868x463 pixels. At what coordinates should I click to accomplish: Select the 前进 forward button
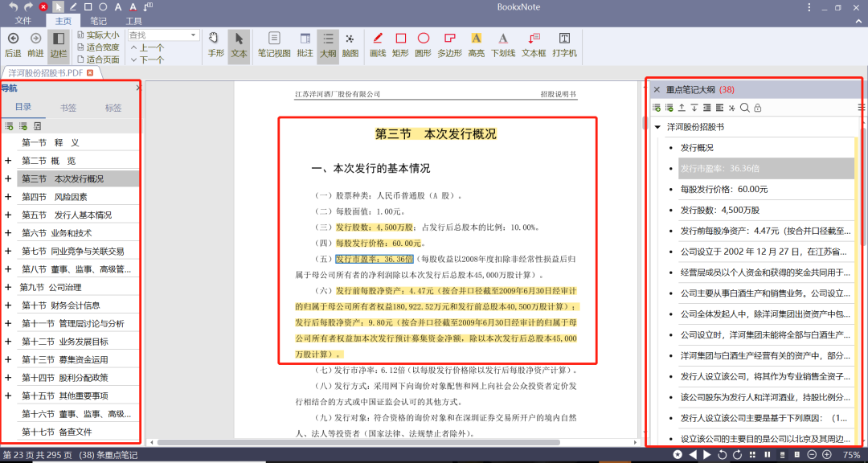pos(35,45)
